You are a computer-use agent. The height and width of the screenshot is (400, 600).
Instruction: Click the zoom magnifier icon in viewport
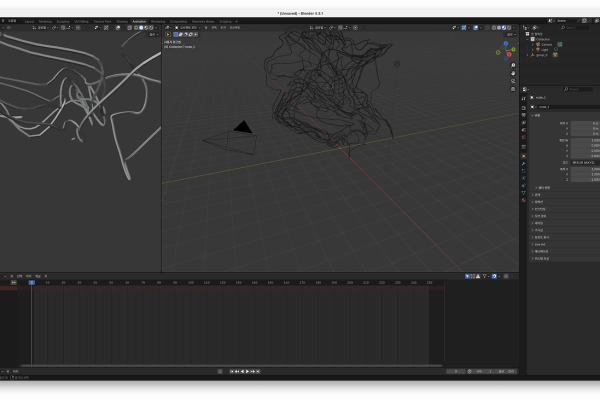511,67
